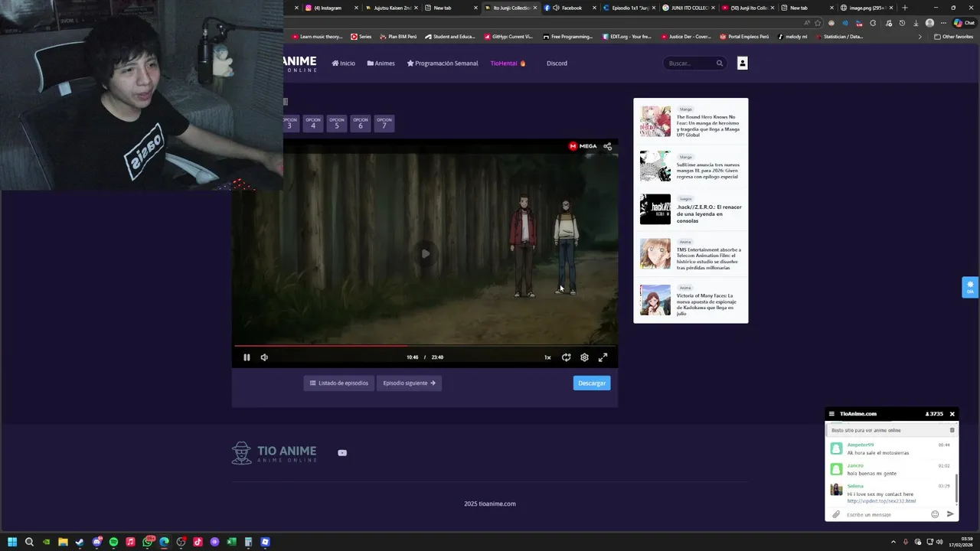Open the browser Chat copilot button

[964, 23]
